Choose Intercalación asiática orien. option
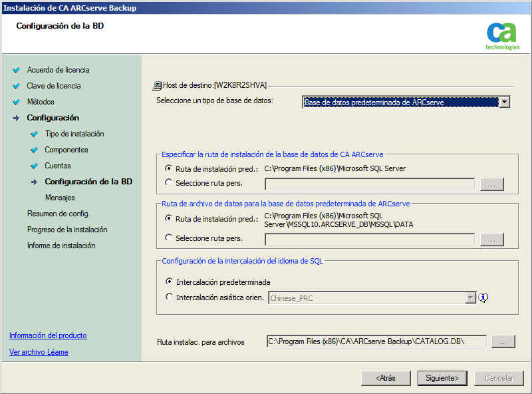The width and height of the screenshot is (532, 394). 169,297
